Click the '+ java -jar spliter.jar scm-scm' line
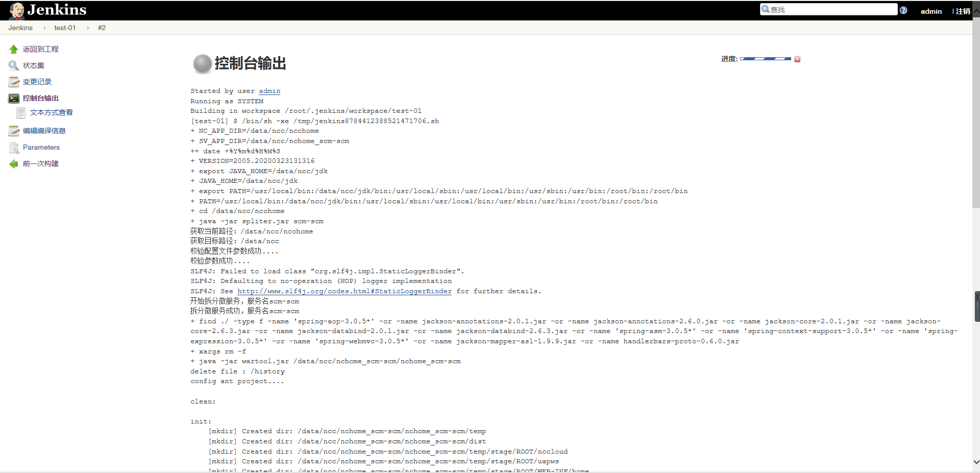The image size is (980, 473). click(x=257, y=221)
